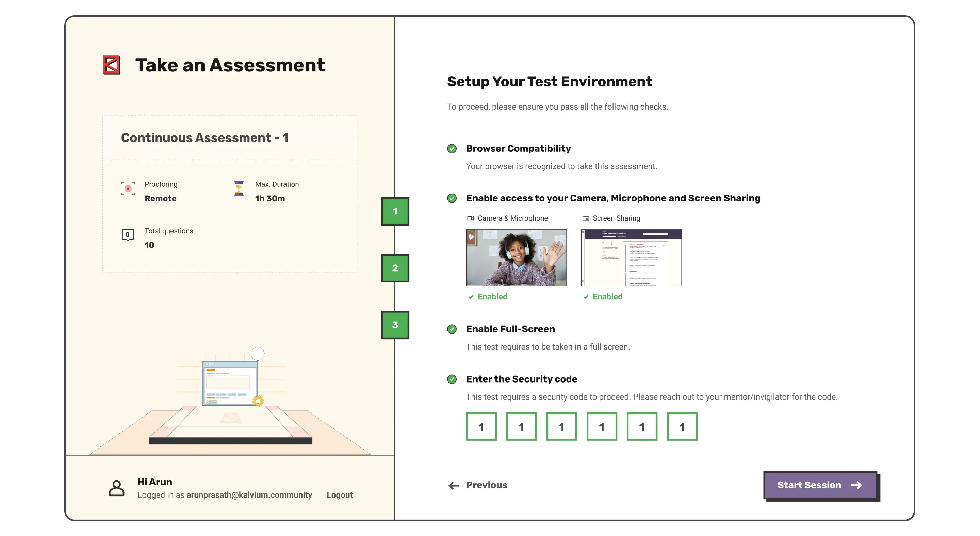Viewport: 980px width, 536px height.
Task: Click the Proctoring record icon
Action: pos(128,188)
